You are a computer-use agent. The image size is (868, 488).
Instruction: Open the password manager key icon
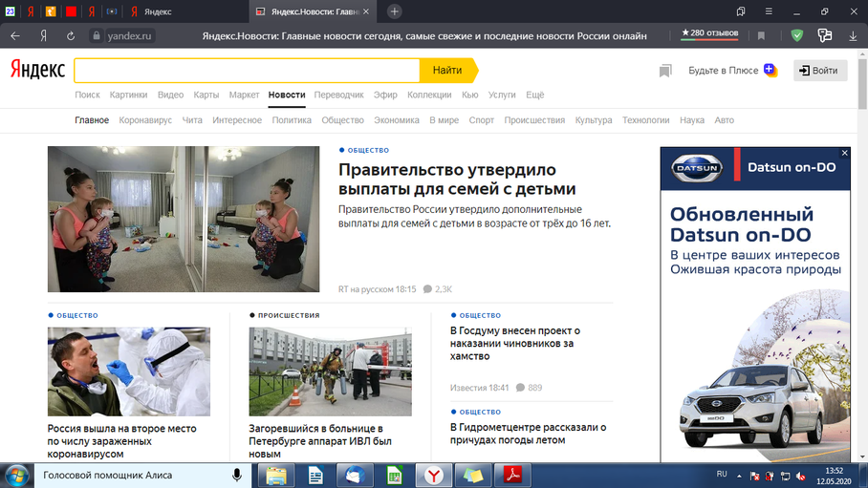pyautogui.click(x=824, y=36)
